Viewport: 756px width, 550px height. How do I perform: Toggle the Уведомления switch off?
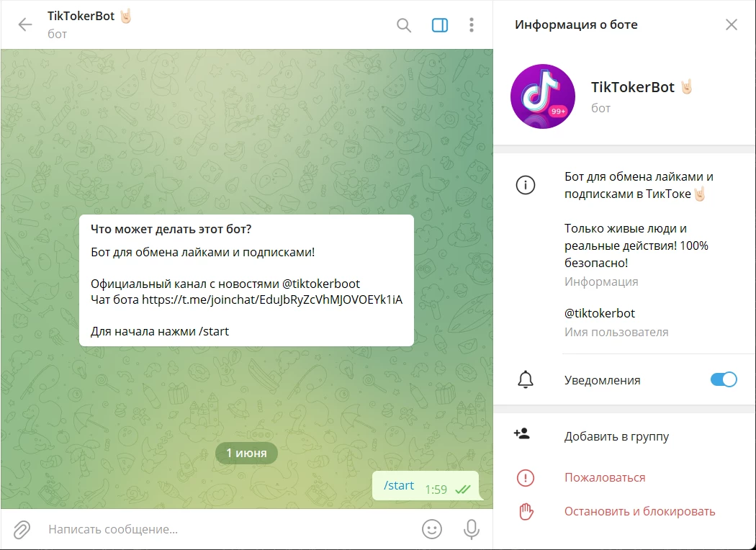724,379
